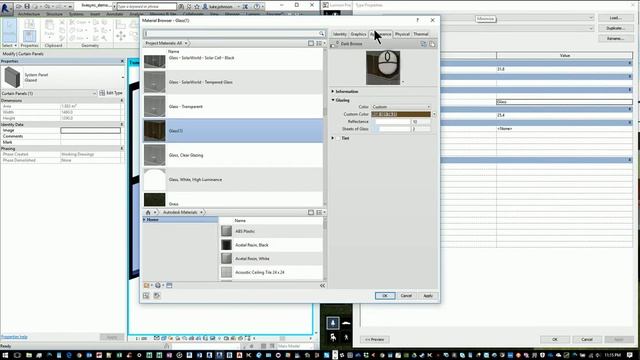Collapse the Glazing section
This screenshot has width=640, height=360.
(x=333, y=100)
